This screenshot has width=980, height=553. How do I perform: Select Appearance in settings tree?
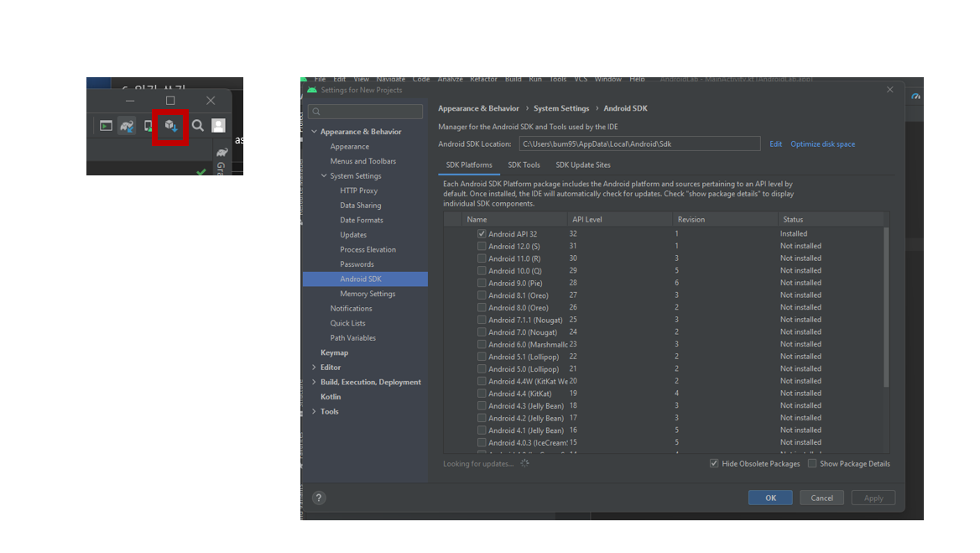[x=349, y=147]
